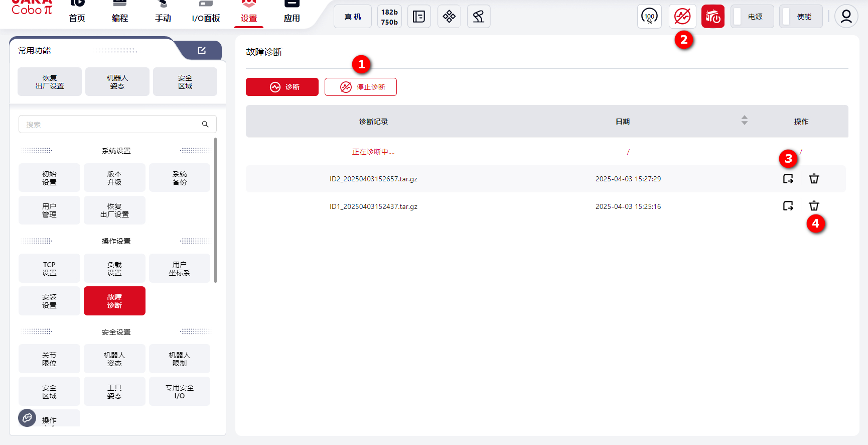868x445 pixels.
Task: Click the 停止诊断 stop button
Action: click(361, 87)
